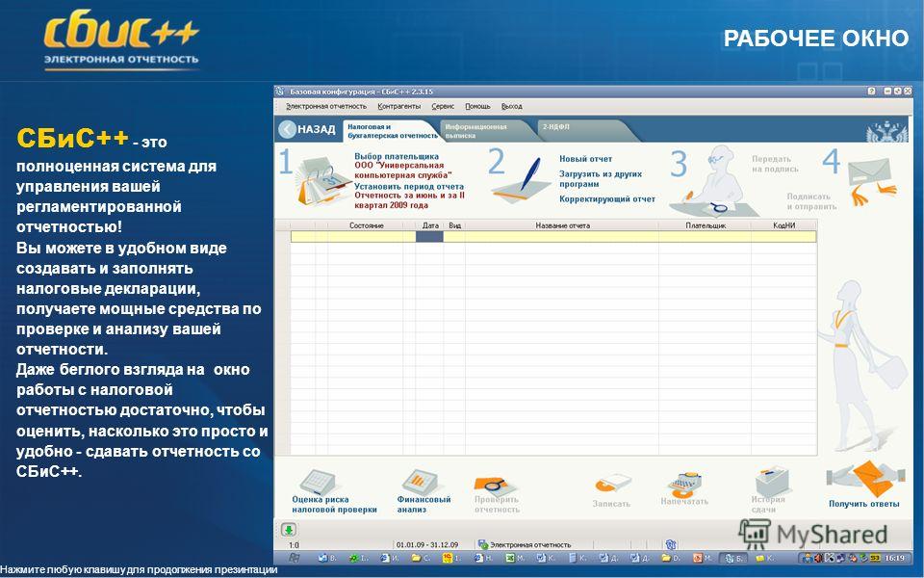
Task: Switch to the green Excel taskbar button
Action: click(x=515, y=558)
